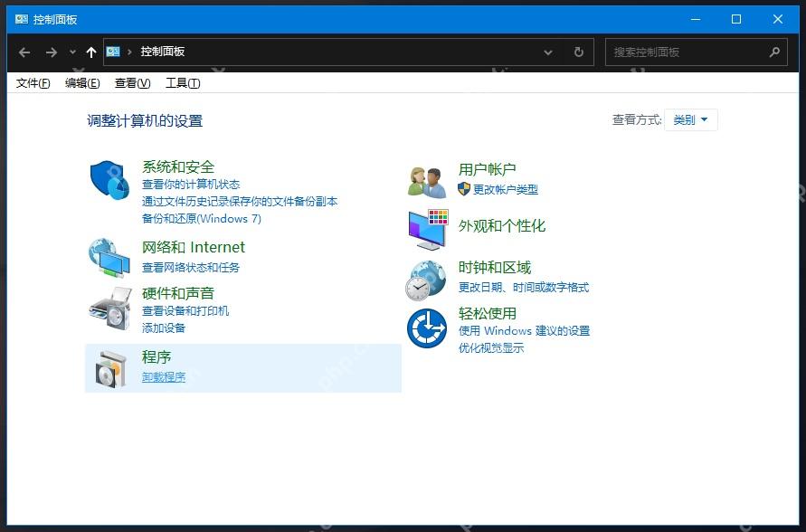Click the search magnifier icon
Screen dimensions: 806x532
(774, 52)
